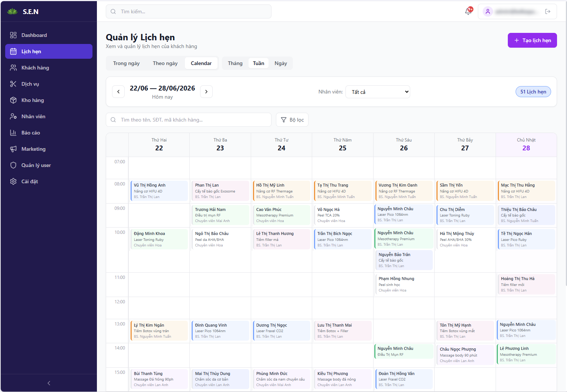567x392 pixels.
Task: Open Sầm Thị Yến appointment card
Action: tap(465, 191)
